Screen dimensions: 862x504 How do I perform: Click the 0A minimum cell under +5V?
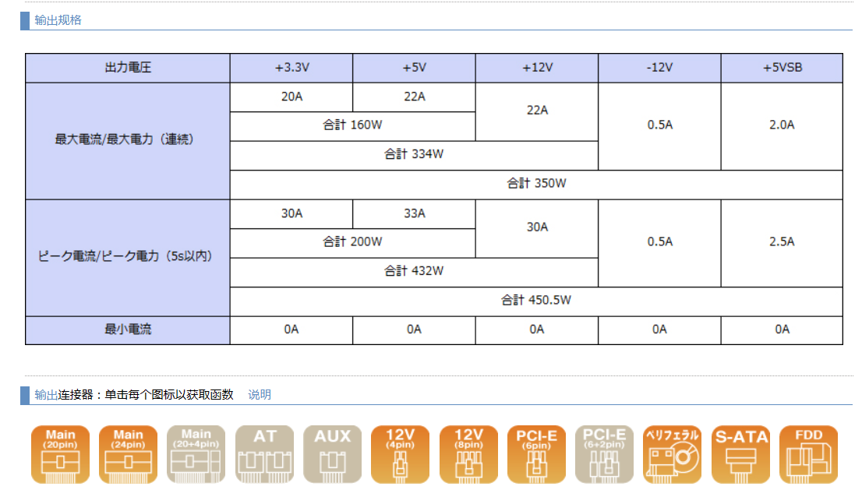414,330
